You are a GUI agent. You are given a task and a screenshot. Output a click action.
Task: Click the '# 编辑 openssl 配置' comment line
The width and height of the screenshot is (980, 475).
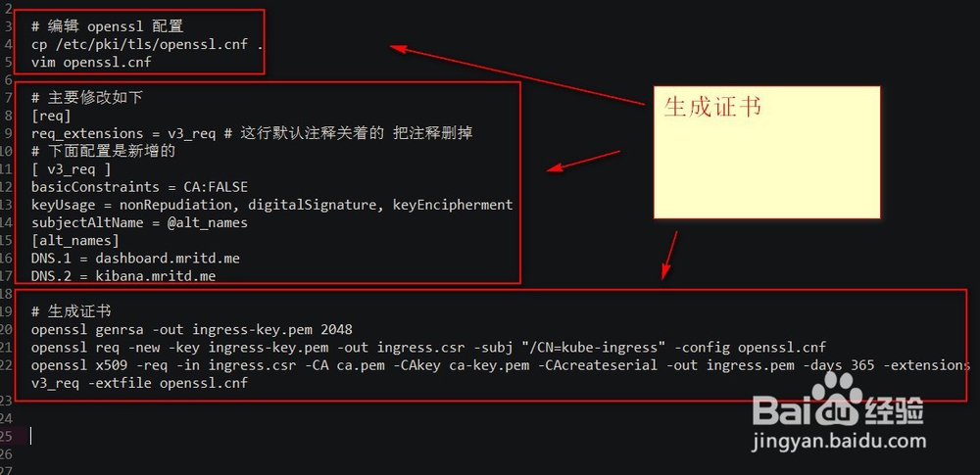click(x=107, y=26)
